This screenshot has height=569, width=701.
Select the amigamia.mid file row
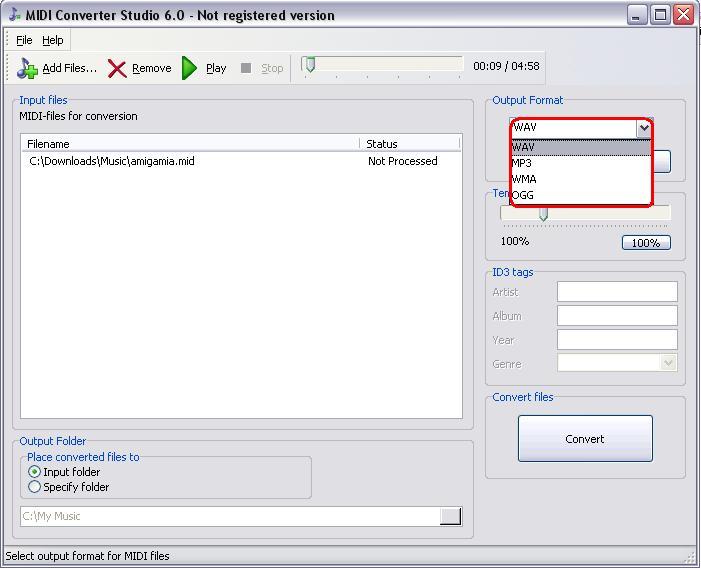coord(241,161)
